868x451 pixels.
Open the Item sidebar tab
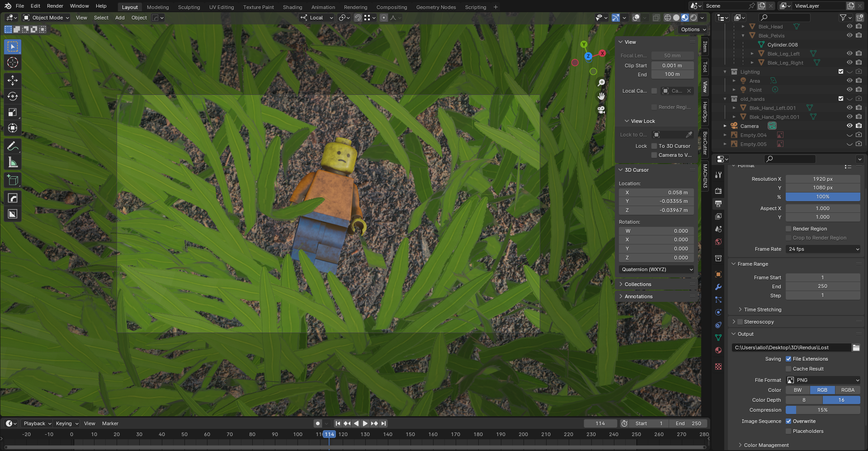pos(705,47)
